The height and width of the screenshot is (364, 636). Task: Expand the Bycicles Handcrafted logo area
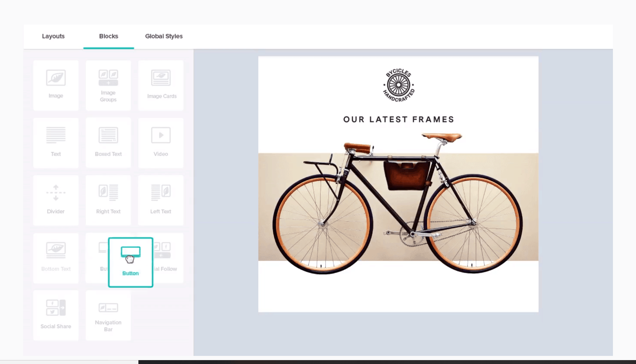398,84
